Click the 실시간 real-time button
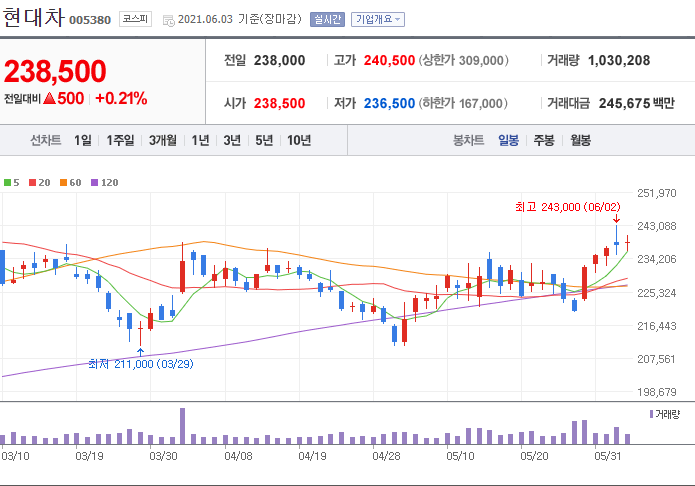Viewport: 695px width, 486px height. click(327, 19)
